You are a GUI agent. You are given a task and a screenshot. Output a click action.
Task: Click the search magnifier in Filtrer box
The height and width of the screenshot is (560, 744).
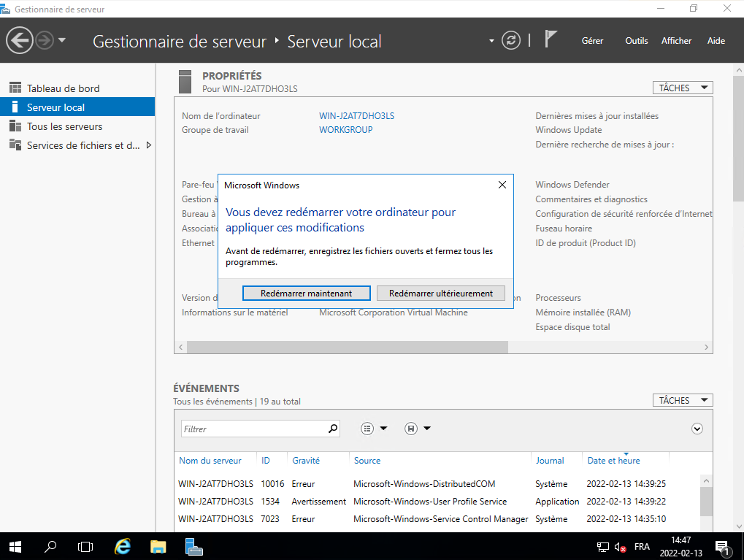click(x=333, y=429)
